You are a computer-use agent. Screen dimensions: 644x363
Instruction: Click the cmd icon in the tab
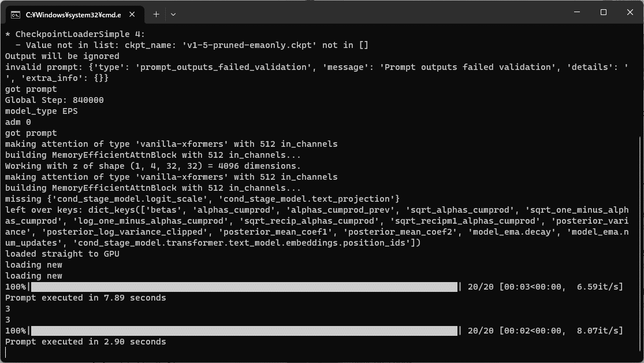[x=16, y=15]
